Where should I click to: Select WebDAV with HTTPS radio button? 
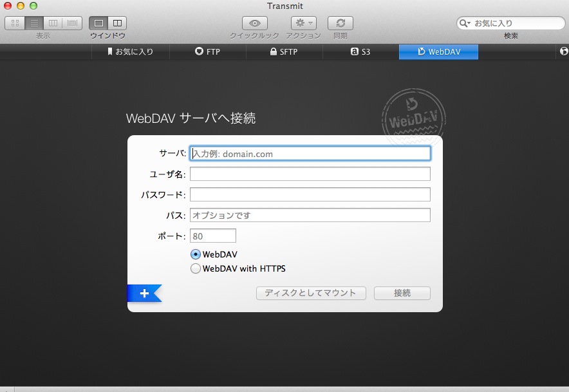click(195, 268)
